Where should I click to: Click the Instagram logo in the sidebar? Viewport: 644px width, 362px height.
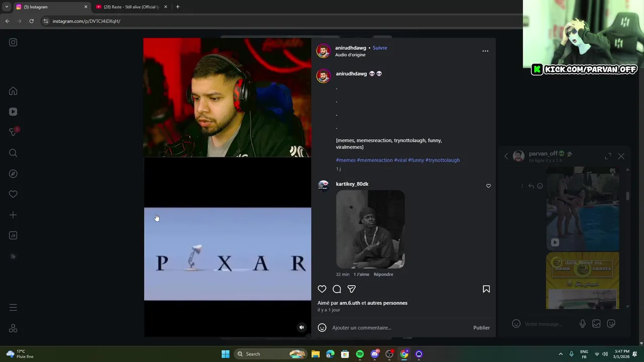pos(13,42)
